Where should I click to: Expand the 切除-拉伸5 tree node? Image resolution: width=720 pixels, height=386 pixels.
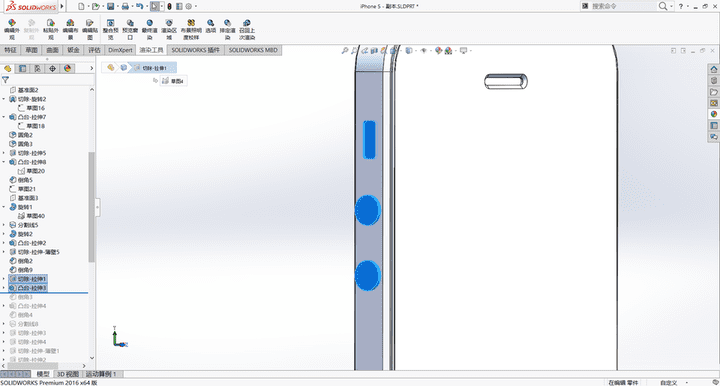(4, 153)
